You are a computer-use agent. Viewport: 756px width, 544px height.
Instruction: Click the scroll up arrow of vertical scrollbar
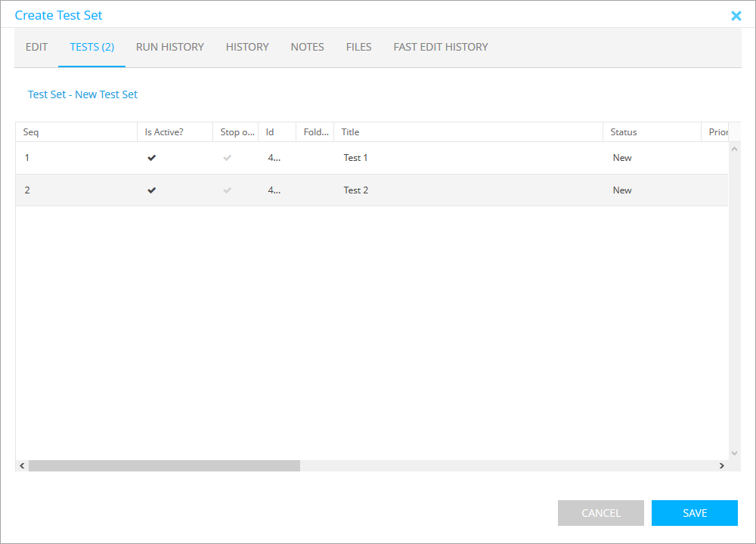point(734,149)
